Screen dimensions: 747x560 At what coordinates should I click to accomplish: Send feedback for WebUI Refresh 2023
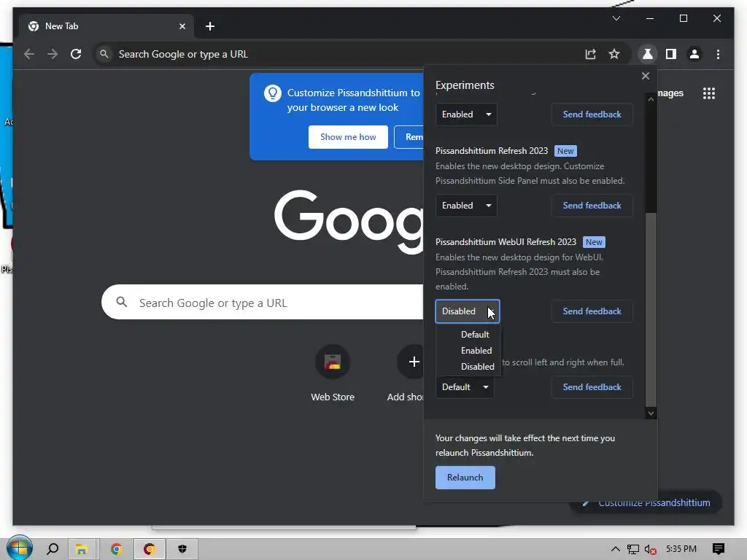(x=592, y=311)
